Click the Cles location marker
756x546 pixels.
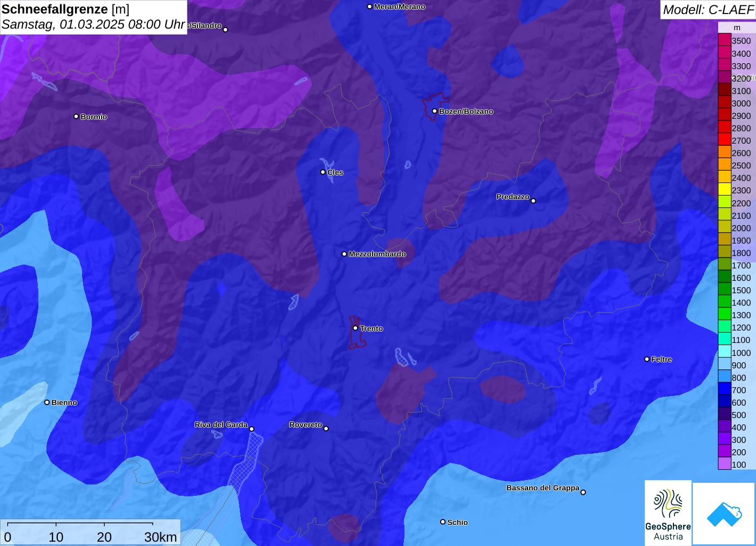point(323,172)
